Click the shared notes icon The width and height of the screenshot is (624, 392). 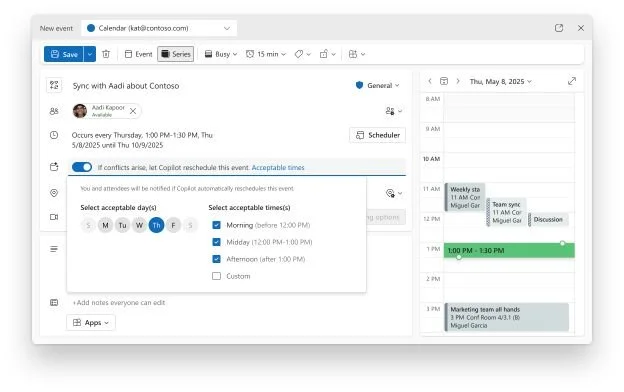click(x=54, y=302)
